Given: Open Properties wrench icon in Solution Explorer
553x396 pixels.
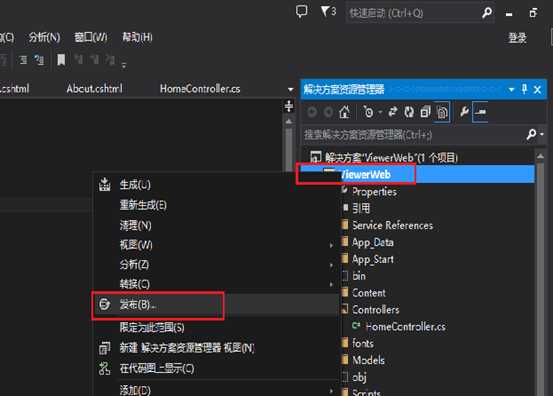Looking at the screenshot, I should point(464,112).
